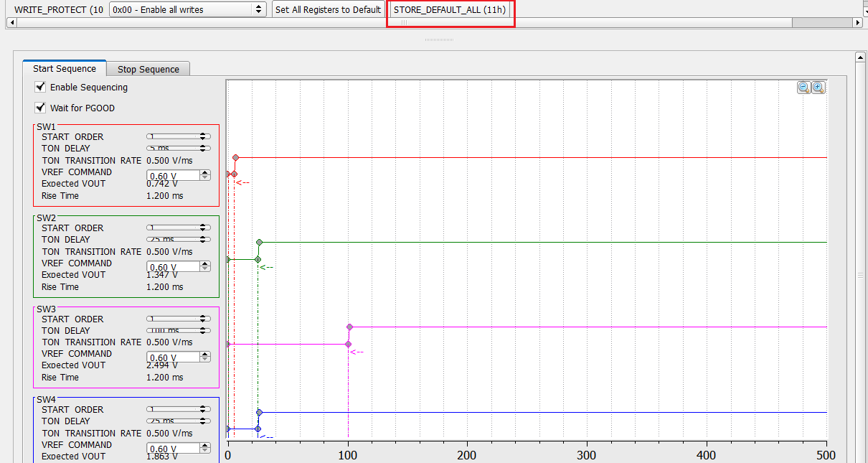Decrease SW2 VREF COMMAND with down arrow
This screenshot has height=463, width=868.
pyautogui.click(x=205, y=269)
